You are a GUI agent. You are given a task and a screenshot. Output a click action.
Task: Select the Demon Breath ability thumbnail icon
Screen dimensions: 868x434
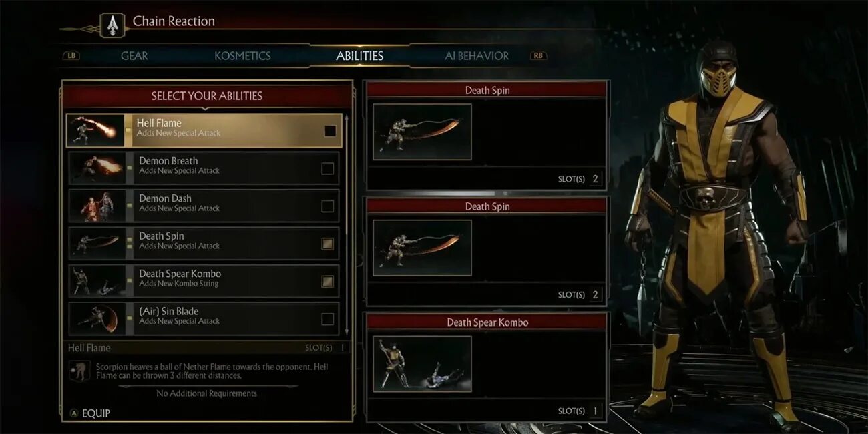(97, 168)
